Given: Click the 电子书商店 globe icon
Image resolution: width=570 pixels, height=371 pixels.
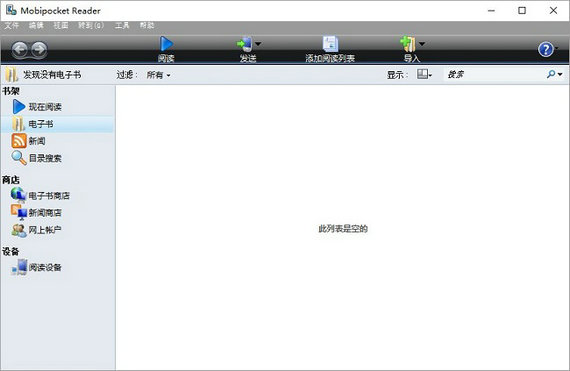Looking at the screenshot, I should pos(18,195).
